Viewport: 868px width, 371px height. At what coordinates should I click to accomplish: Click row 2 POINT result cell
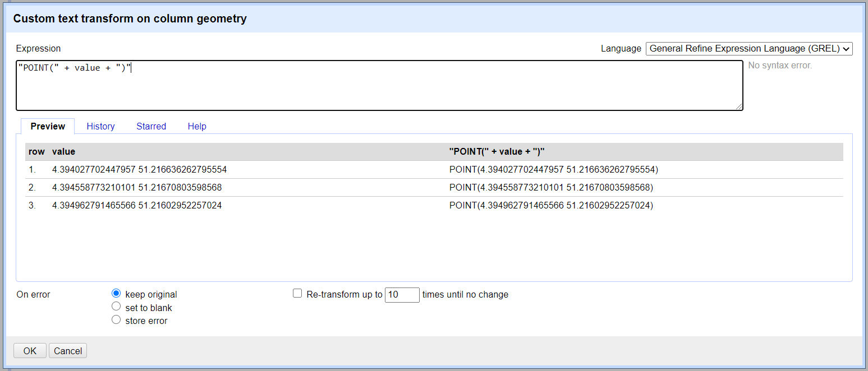coord(551,187)
